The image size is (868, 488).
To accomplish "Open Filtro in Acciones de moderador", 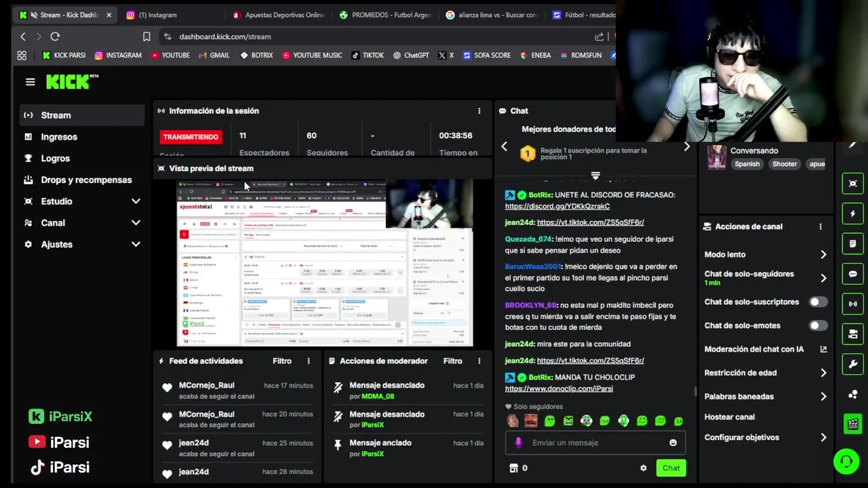I will [452, 361].
